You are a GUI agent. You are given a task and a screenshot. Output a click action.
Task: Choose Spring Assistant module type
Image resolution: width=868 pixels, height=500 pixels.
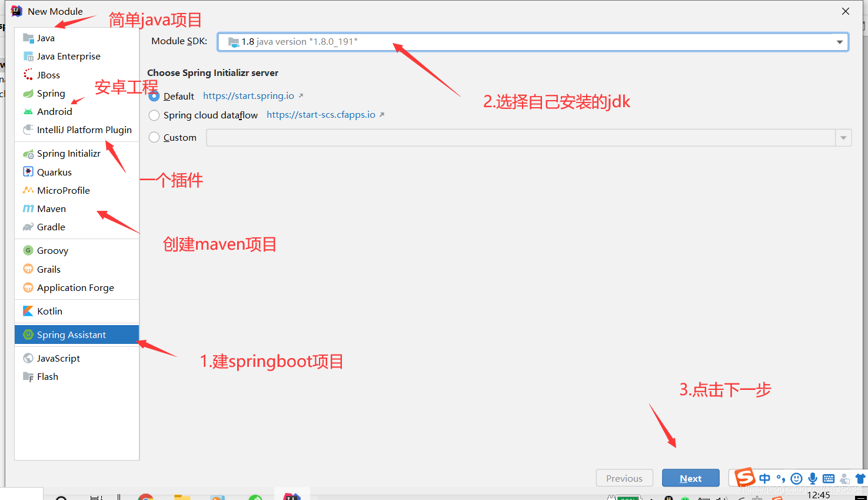[77, 335]
